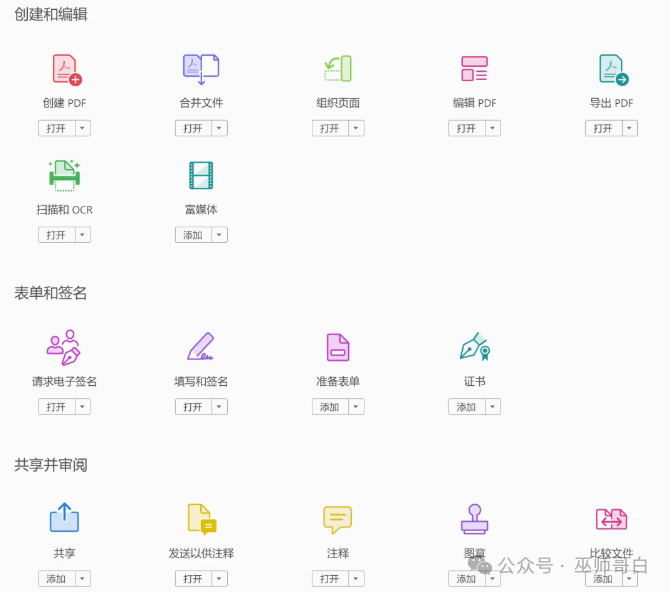Select the 扫描和 OCR printer icon
This screenshot has height=592, width=670.
(x=65, y=175)
